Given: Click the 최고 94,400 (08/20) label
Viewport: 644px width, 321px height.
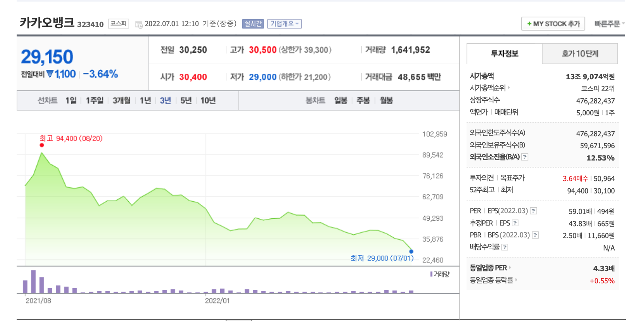Looking at the screenshot, I should pos(71,138).
